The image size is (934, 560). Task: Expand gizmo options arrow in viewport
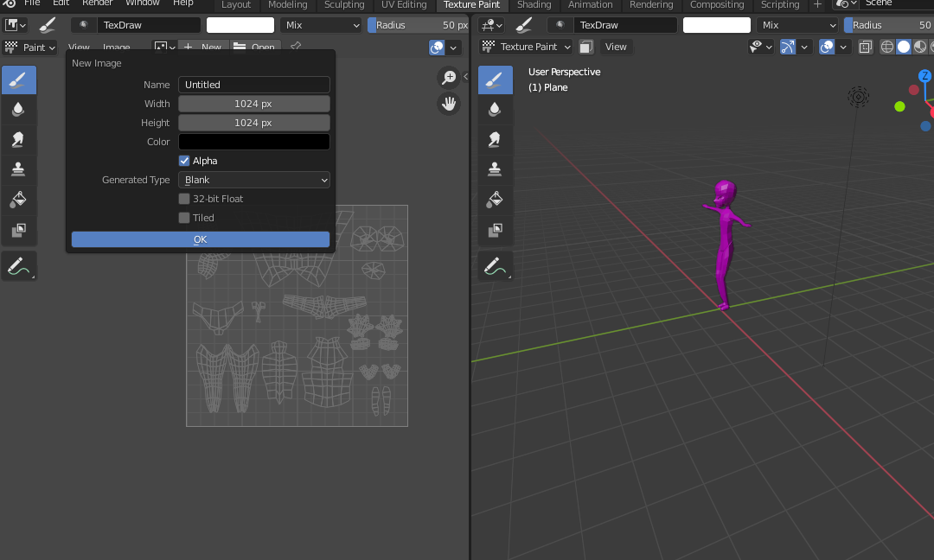click(x=804, y=47)
